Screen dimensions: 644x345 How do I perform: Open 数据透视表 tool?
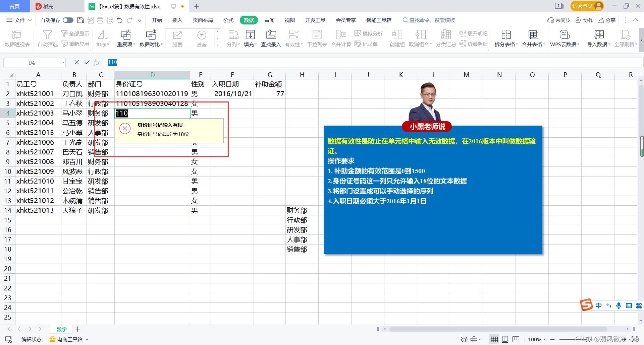pos(17,38)
